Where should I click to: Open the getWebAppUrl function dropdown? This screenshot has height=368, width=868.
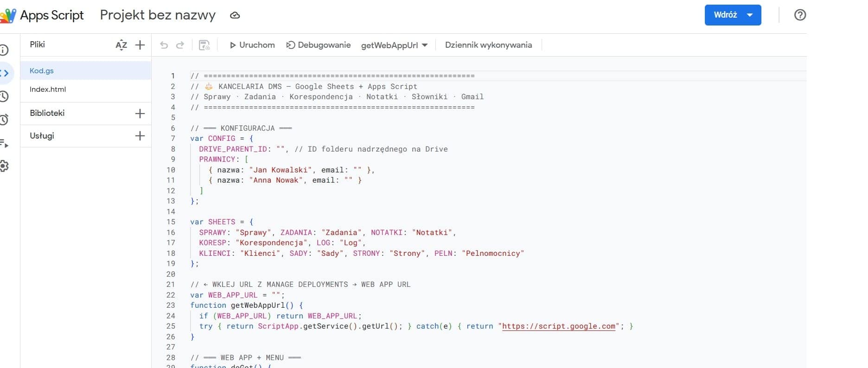[x=394, y=45]
